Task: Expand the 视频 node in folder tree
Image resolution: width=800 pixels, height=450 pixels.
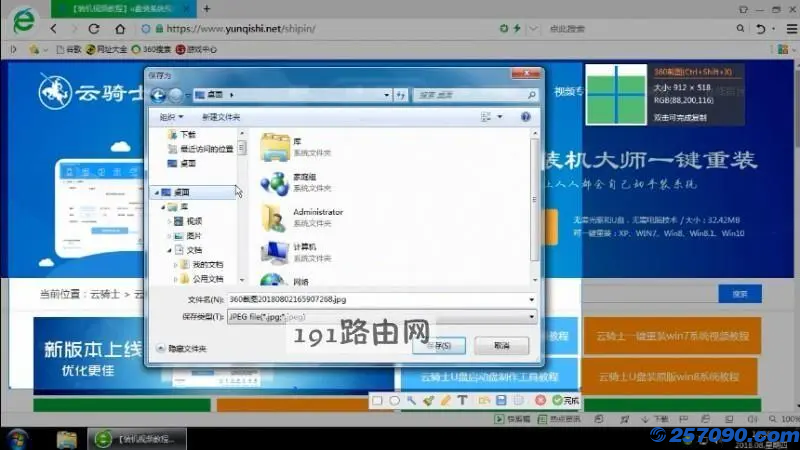Action: 169,221
